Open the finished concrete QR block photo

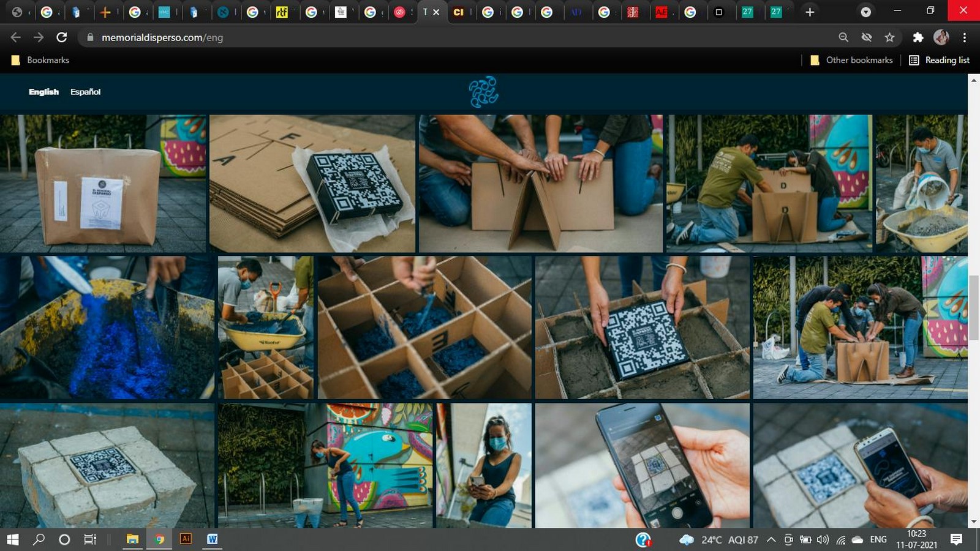pyautogui.click(x=107, y=465)
